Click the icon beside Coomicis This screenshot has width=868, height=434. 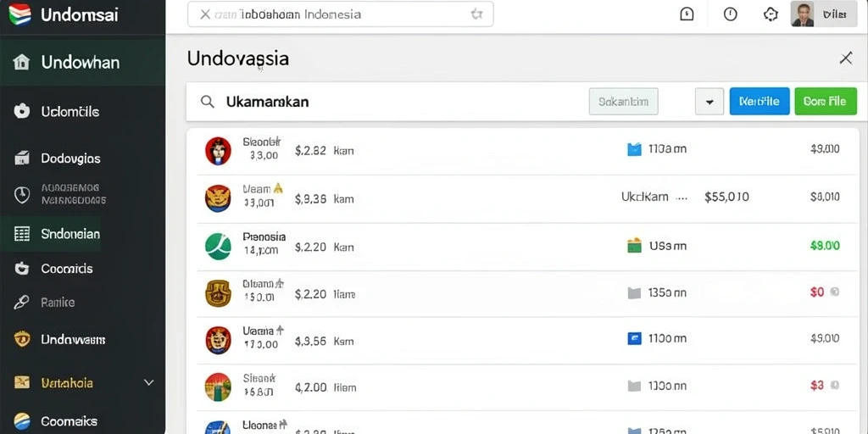tap(21, 269)
